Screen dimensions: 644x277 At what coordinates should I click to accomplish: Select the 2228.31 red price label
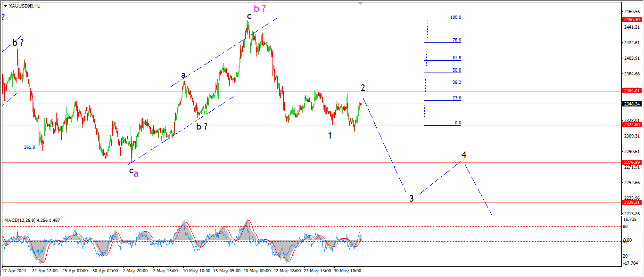click(x=631, y=202)
